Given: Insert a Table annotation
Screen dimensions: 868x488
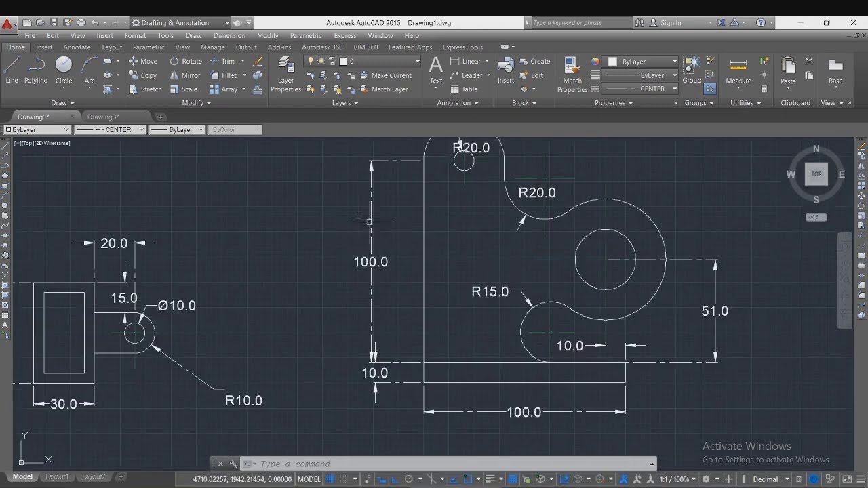Looking at the screenshot, I should pos(464,89).
